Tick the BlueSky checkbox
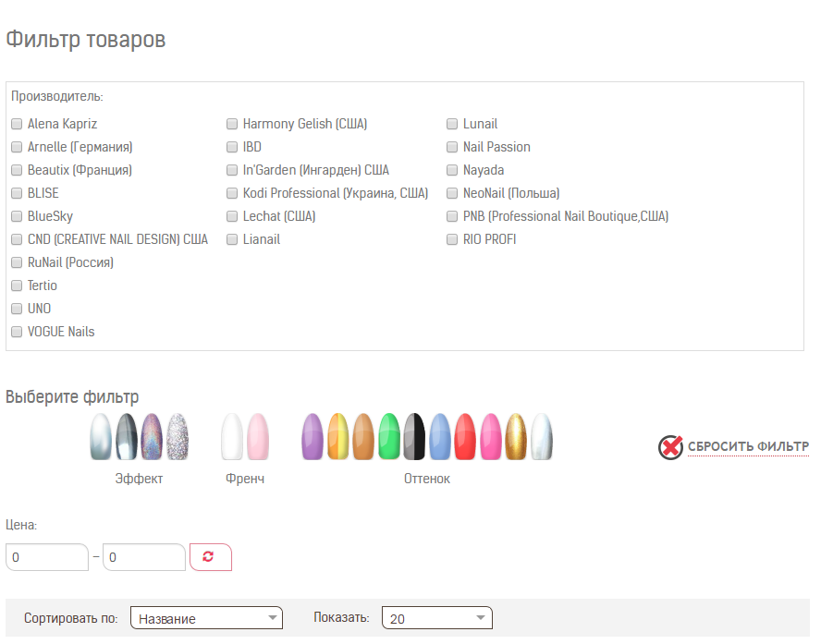This screenshot has height=644, width=821. pyautogui.click(x=17, y=216)
